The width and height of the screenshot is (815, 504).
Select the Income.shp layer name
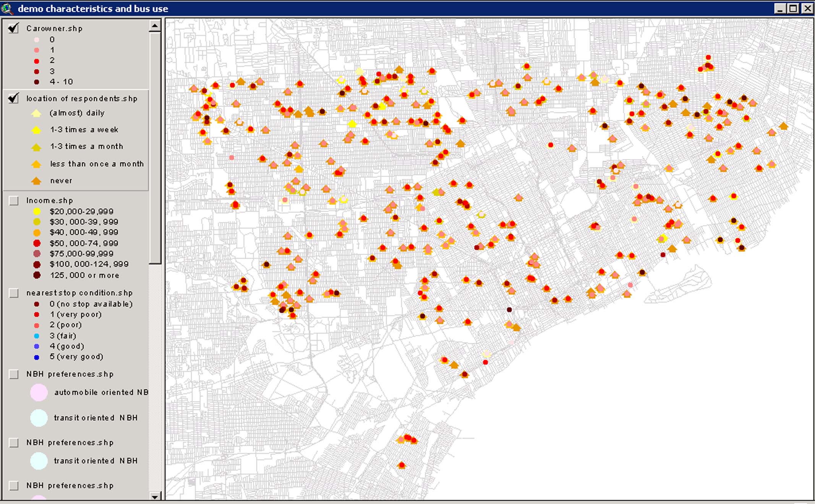click(x=50, y=201)
